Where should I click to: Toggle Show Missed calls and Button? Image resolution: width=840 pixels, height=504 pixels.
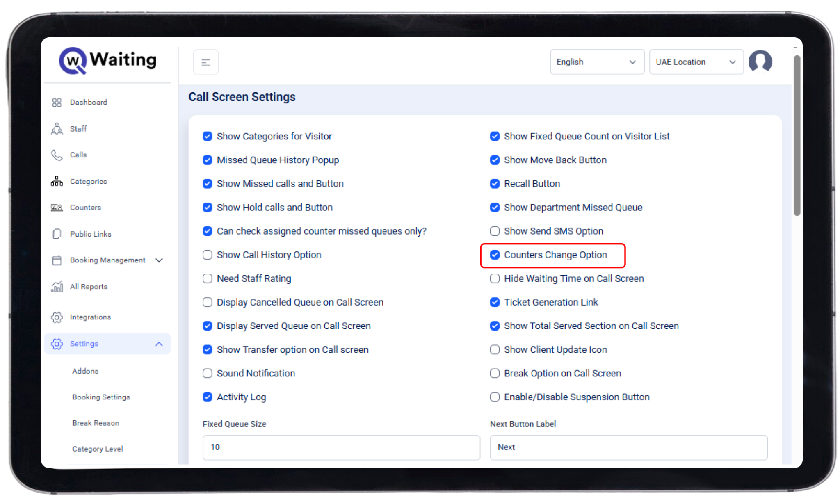(x=208, y=184)
